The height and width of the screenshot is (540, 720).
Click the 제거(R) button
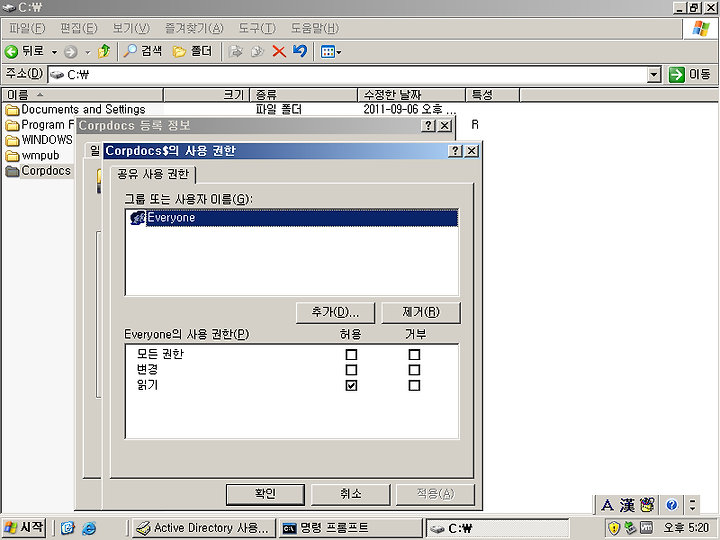(421, 312)
